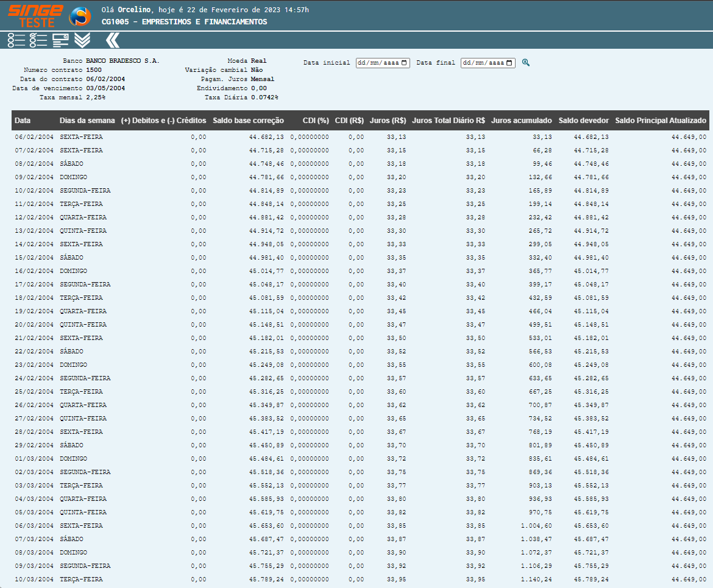
Task: Select the table row dated 07/02/2004
Action: pyautogui.click(x=360, y=150)
